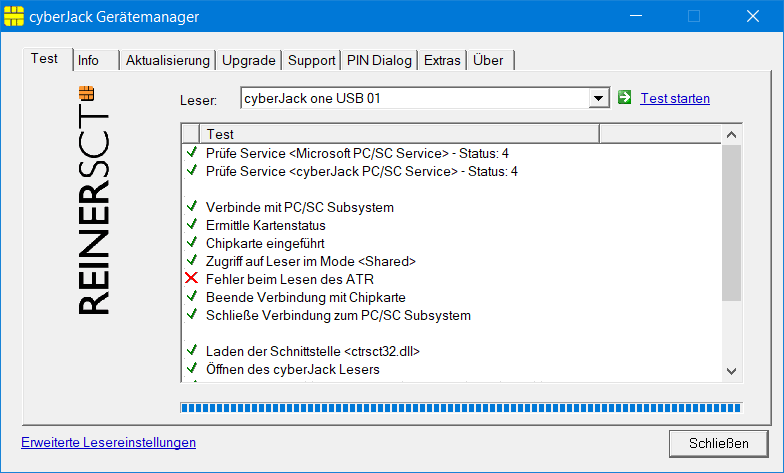The width and height of the screenshot is (784, 473).
Task: Click checkmark beside Chipkarte eingeführt
Action: click(192, 242)
